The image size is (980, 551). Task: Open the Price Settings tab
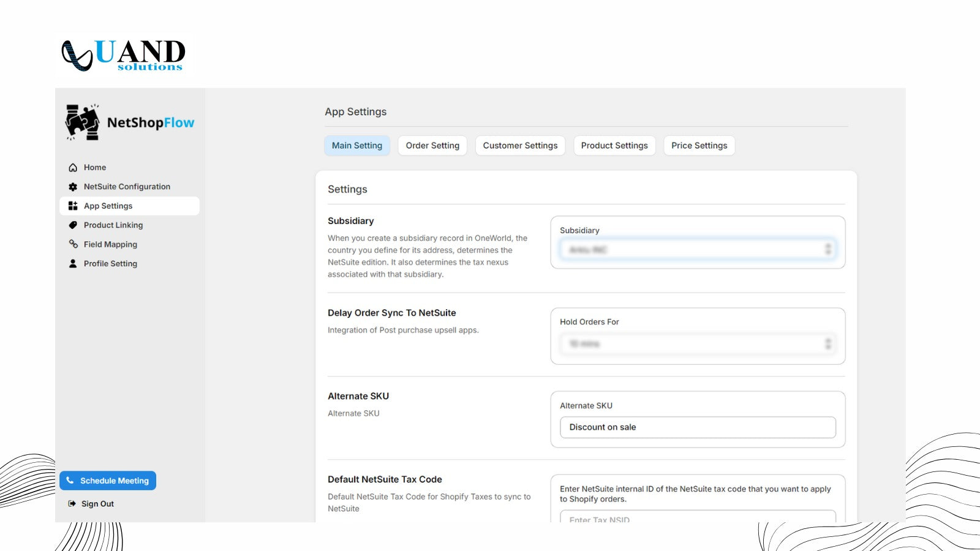(x=699, y=145)
